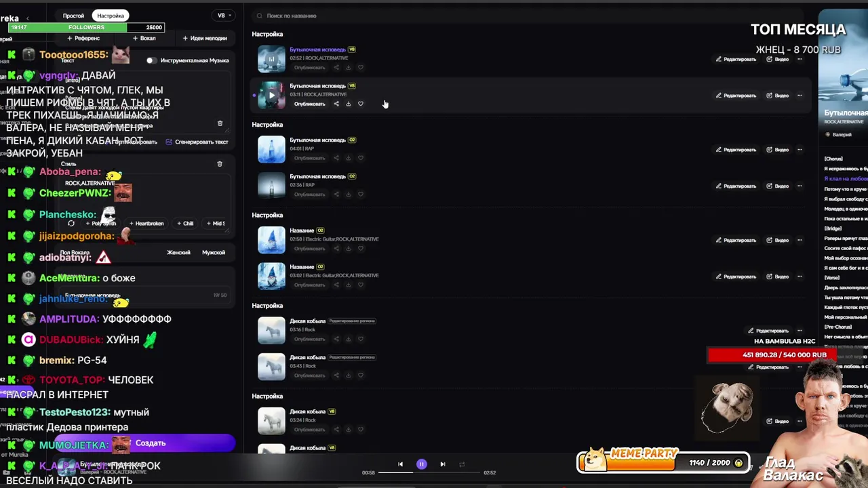Open the 03:16 Дикая кобыла horse thumbnail
This screenshot has height=488, width=868.
tap(271, 331)
